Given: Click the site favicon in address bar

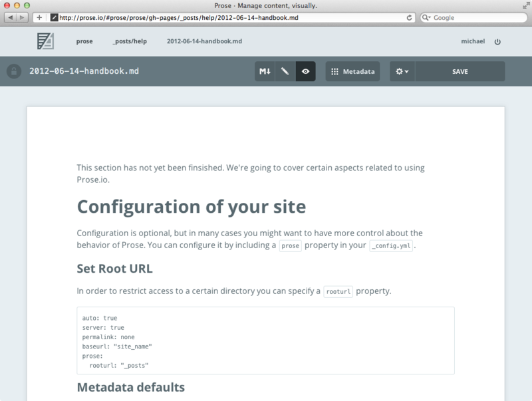Looking at the screenshot, I should [x=54, y=18].
